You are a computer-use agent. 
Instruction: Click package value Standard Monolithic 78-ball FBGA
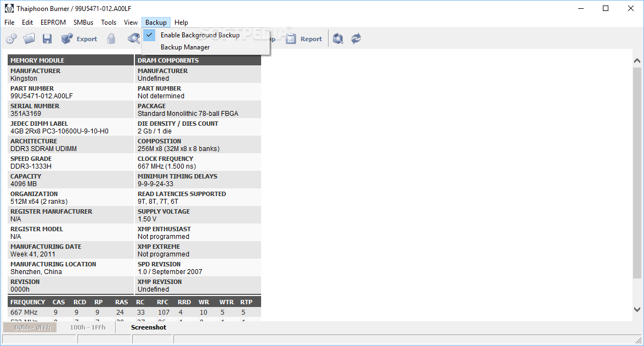click(188, 114)
